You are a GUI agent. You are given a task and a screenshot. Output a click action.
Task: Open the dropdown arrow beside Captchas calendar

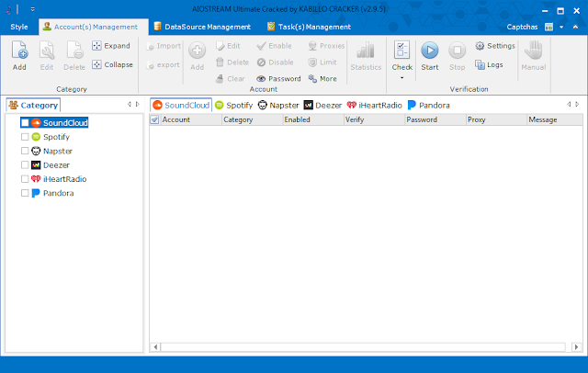[x=561, y=27]
